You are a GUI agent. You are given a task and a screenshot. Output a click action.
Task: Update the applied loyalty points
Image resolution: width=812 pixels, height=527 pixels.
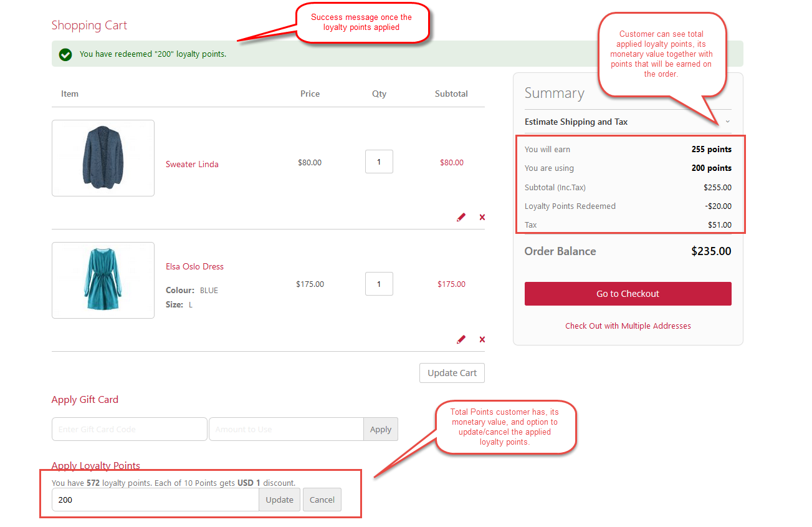click(x=279, y=500)
